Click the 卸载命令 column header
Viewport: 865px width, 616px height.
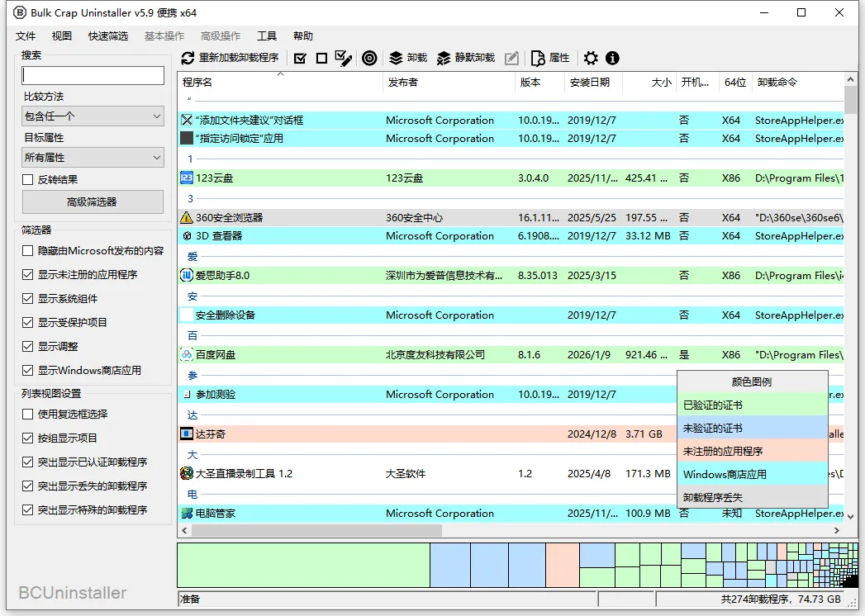tap(798, 83)
